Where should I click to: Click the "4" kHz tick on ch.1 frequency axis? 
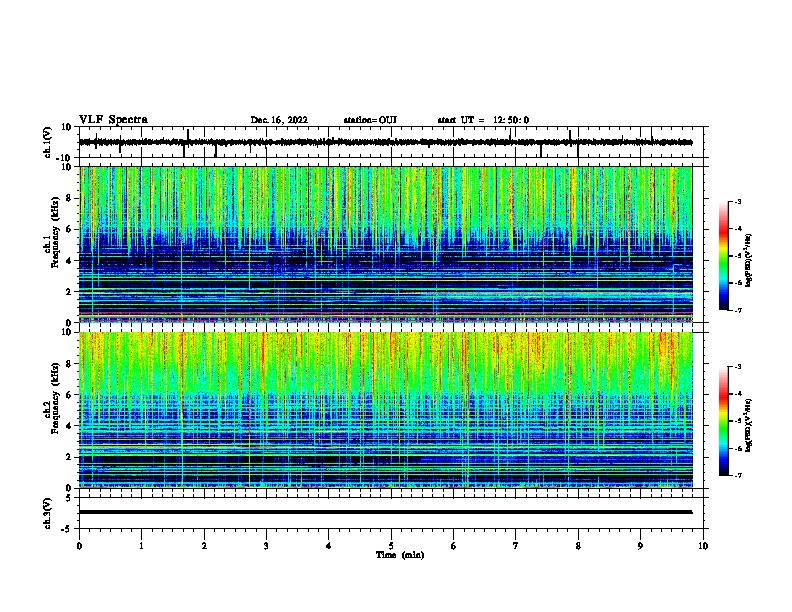[x=70, y=261]
